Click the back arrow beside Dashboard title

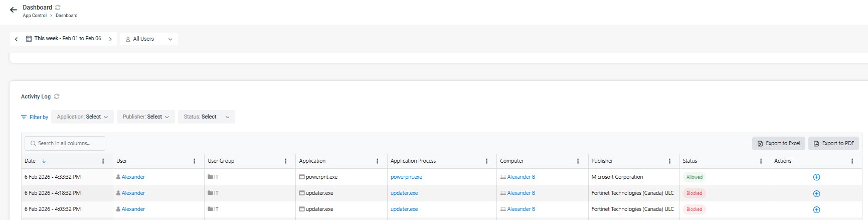click(14, 10)
